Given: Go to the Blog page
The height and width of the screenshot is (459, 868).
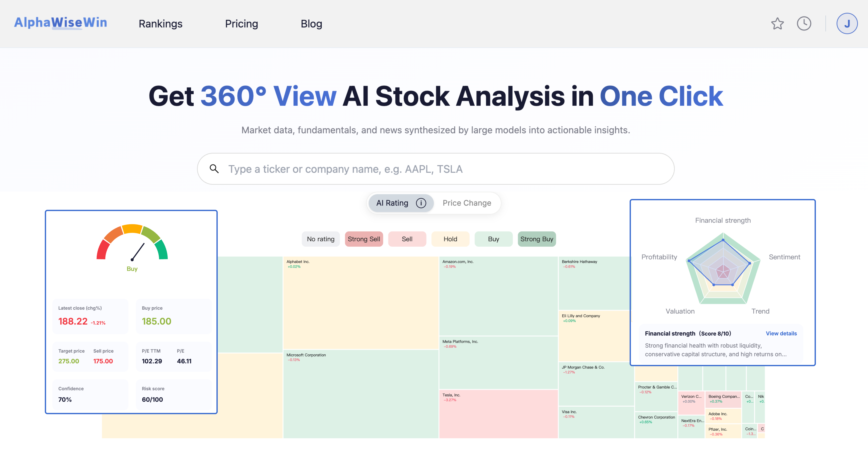Looking at the screenshot, I should 311,24.
